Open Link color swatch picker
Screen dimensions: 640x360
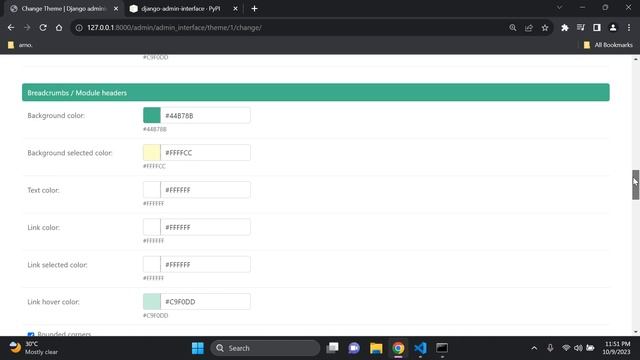coord(152,227)
